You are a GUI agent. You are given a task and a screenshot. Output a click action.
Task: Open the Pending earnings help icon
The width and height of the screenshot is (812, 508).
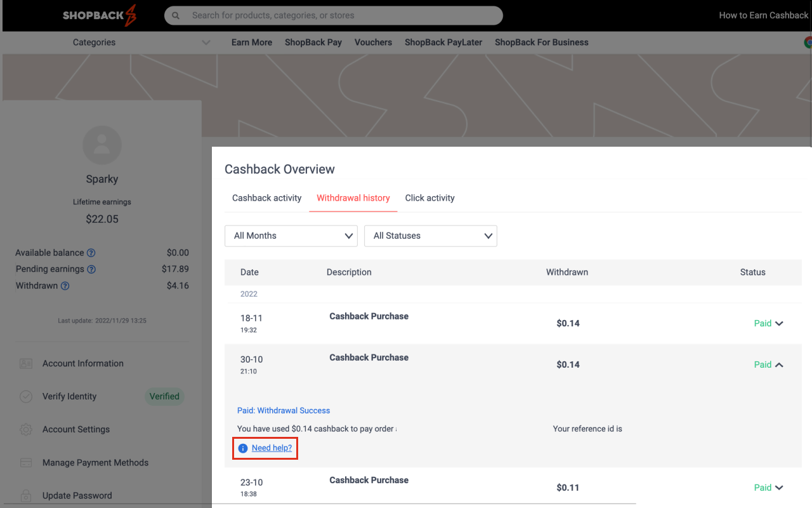tap(91, 269)
